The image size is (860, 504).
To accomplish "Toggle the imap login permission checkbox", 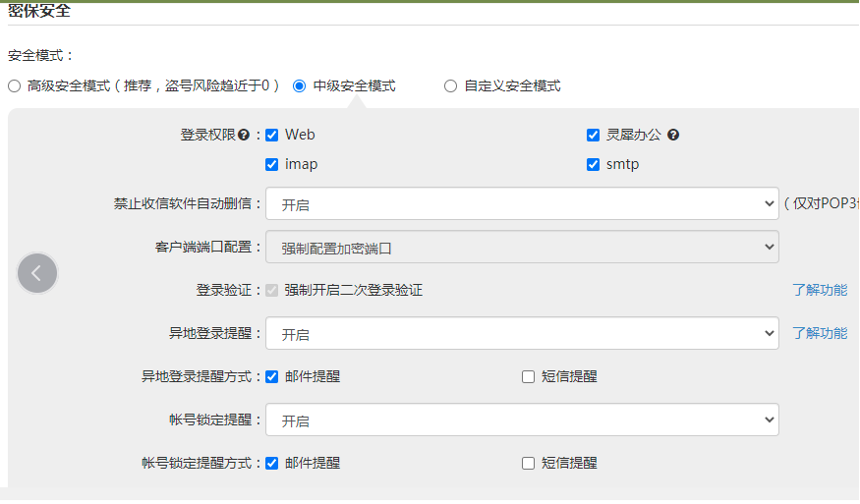I will (x=272, y=165).
